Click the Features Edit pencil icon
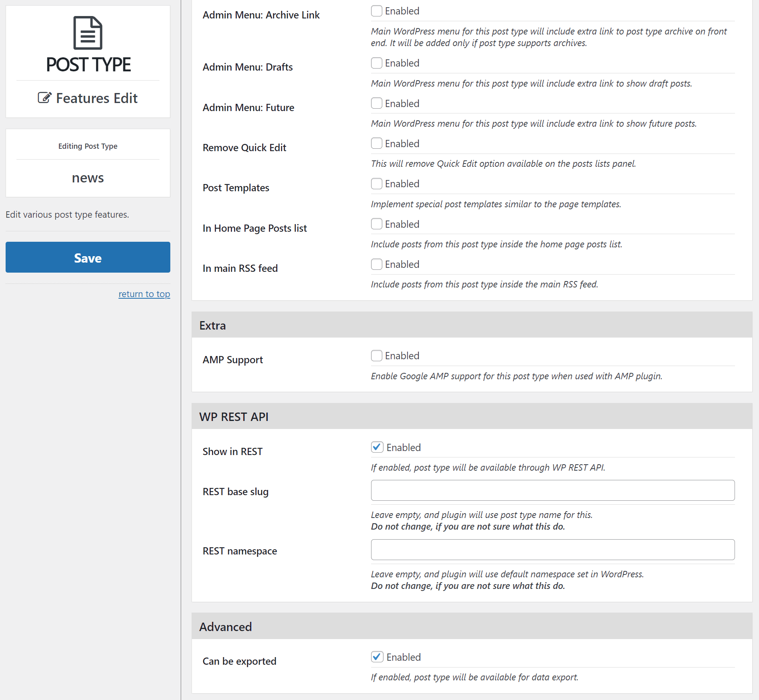Screen dimensions: 759x700 pos(44,97)
